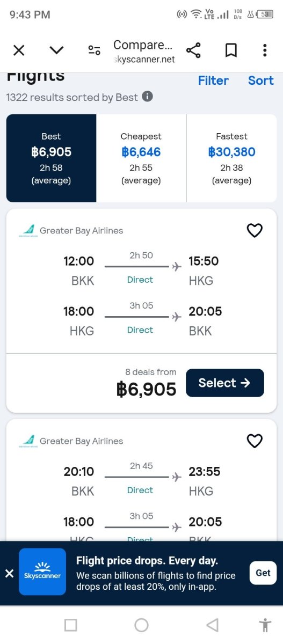This screenshot has width=283, height=644.
Task: Select the ฿6,905 Greater Bay Airlines deal
Action: 225,383
